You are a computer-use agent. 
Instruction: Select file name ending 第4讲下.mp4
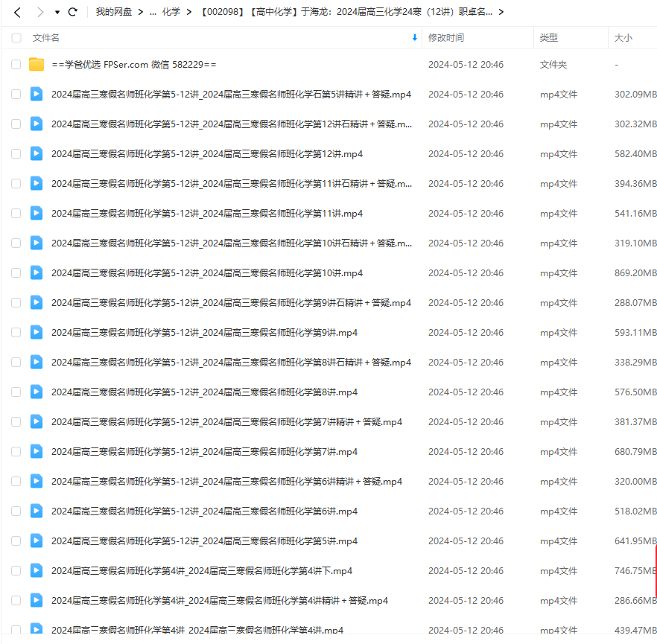[202, 570]
